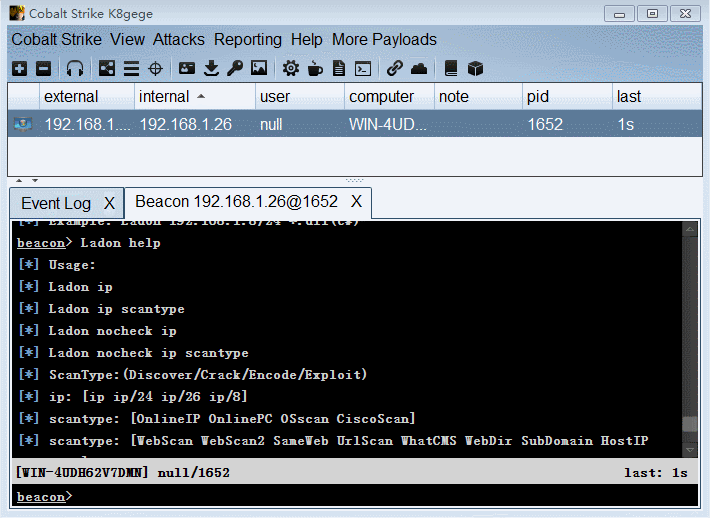Open scripted web delivery terminal icon
The image size is (710, 518).
[x=363, y=69]
